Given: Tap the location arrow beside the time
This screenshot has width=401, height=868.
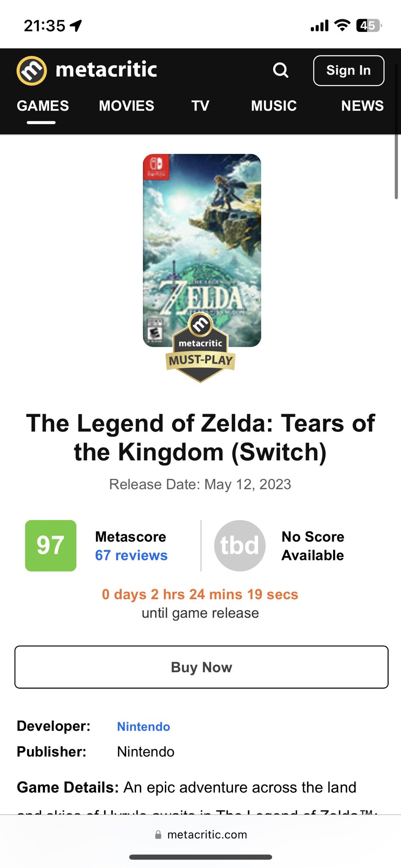Looking at the screenshot, I should [76, 26].
